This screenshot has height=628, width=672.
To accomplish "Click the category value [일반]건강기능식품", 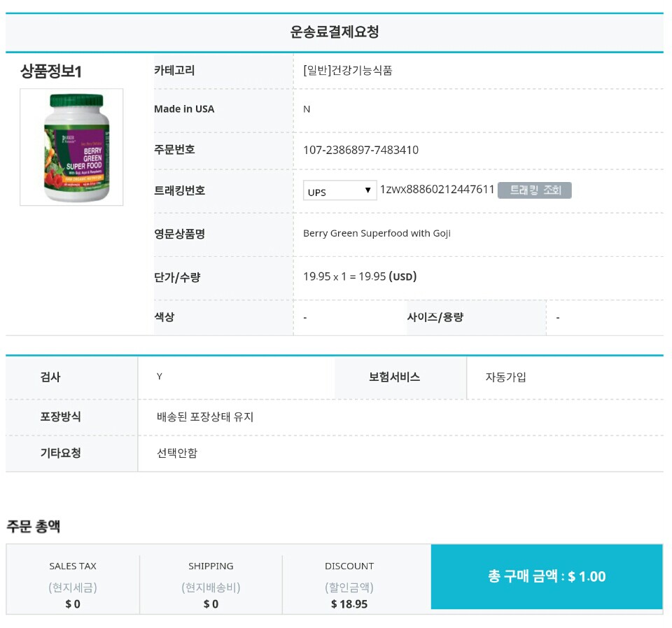I will 347,70.
